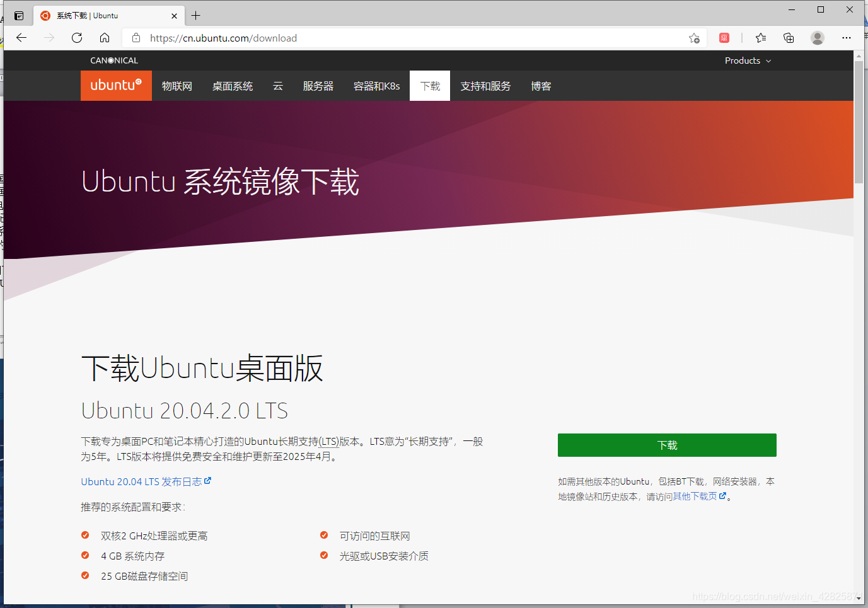The image size is (868, 608).
Task: Click the Ubuntu 20.04.2.0 LTS heading
Action: coord(184,411)
